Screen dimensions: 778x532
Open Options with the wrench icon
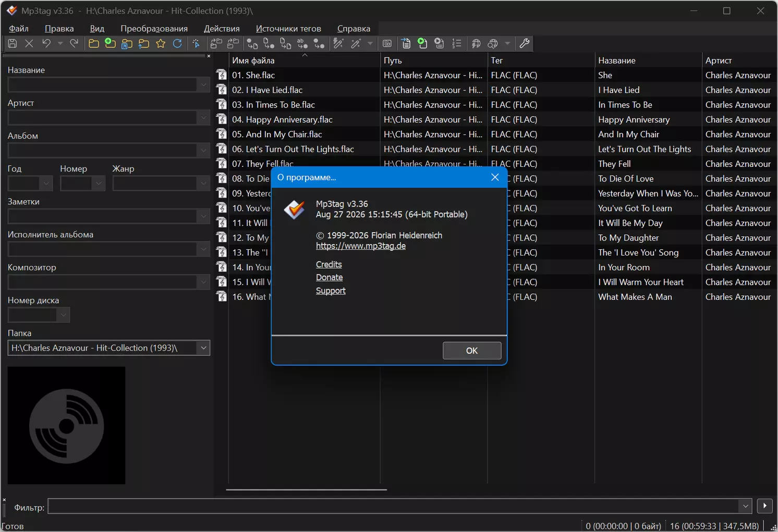pos(525,44)
